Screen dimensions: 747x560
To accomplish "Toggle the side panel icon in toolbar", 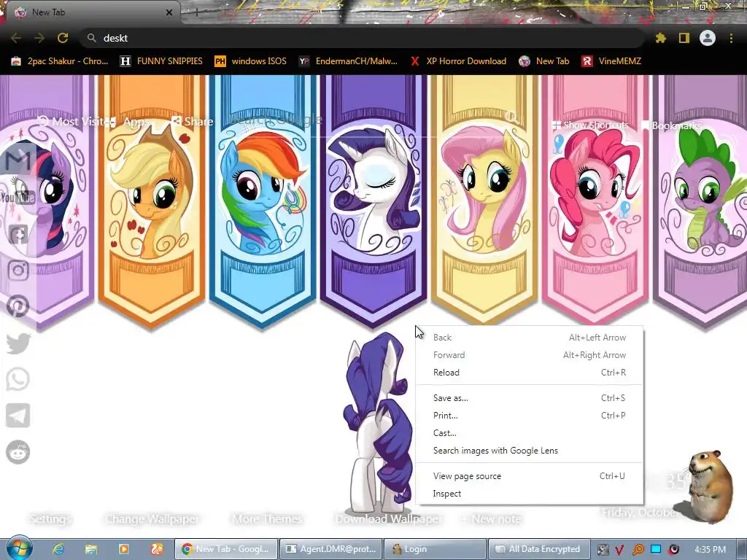I will 684,38.
